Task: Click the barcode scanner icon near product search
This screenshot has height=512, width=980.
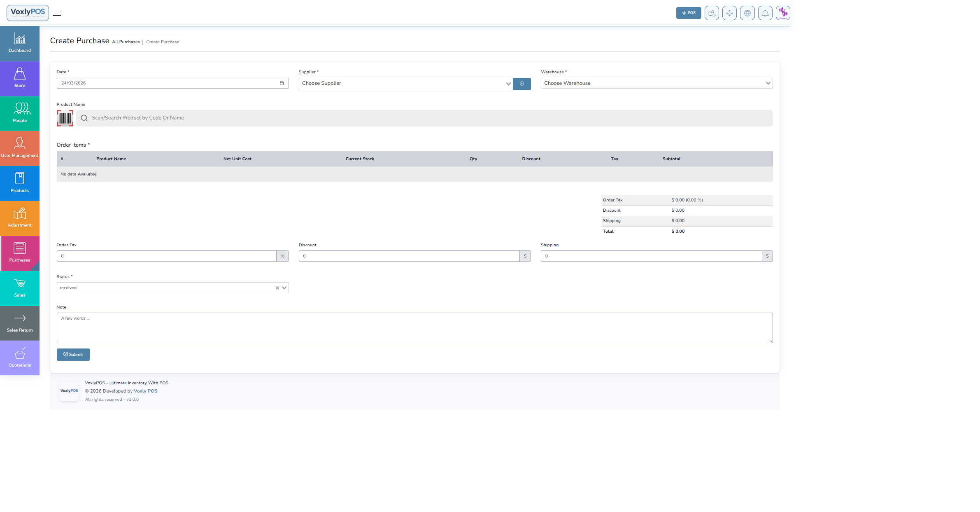Action: pyautogui.click(x=65, y=118)
